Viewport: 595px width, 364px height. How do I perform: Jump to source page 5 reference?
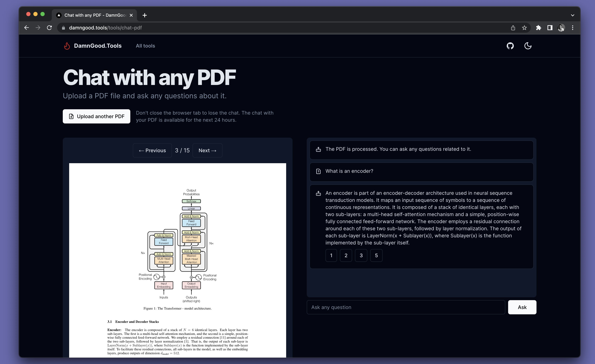[376, 256]
